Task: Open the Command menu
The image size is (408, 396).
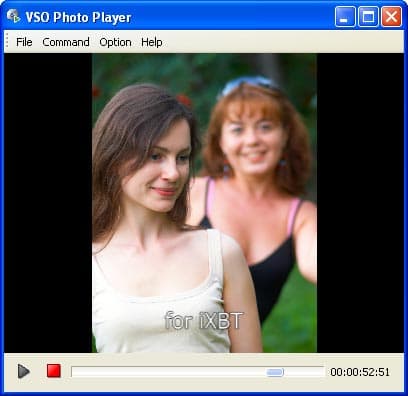Action: (66, 42)
